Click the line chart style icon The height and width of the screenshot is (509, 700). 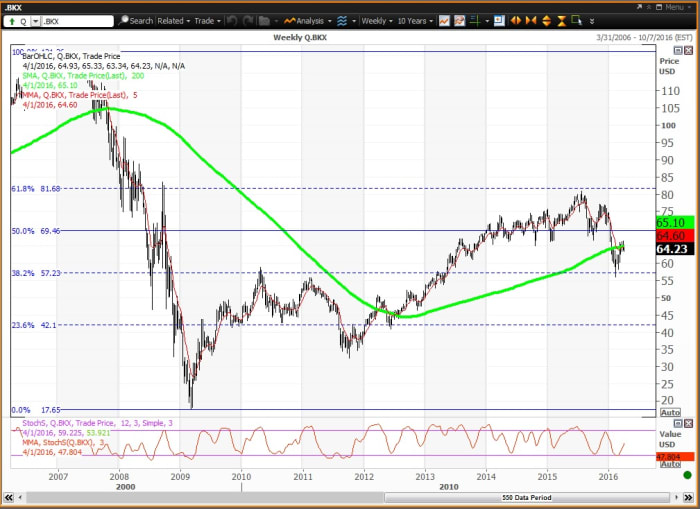444,21
